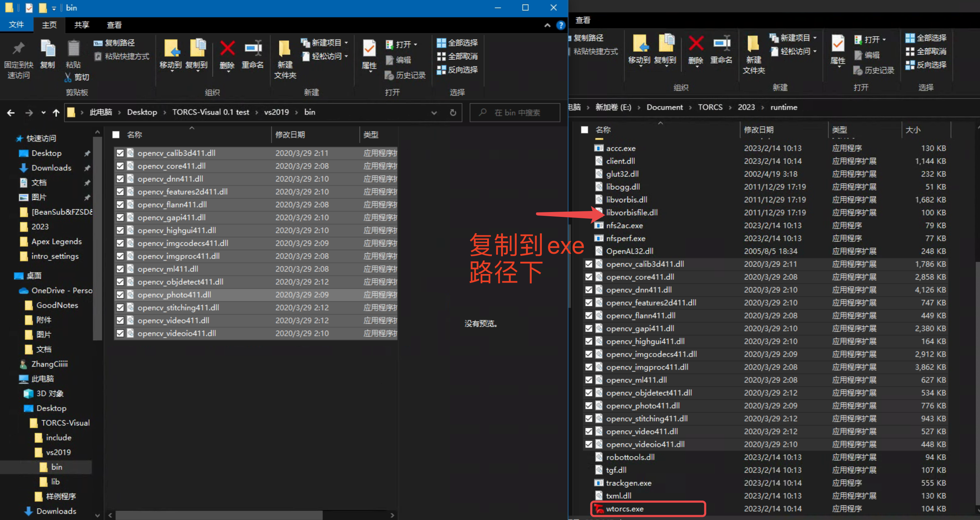The image size is (980, 520).
Task: Click Paste shortcut (粘贴快捷方式) in bin window
Action: point(122,56)
